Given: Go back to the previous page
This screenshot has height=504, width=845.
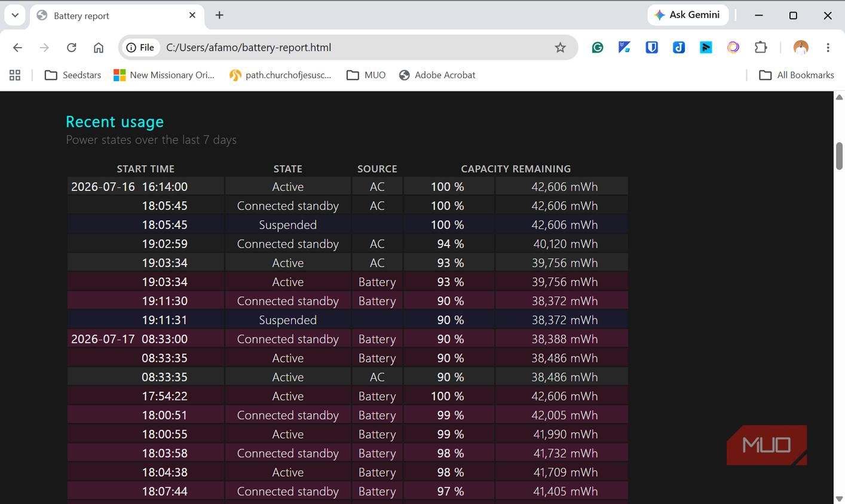Looking at the screenshot, I should (17, 48).
